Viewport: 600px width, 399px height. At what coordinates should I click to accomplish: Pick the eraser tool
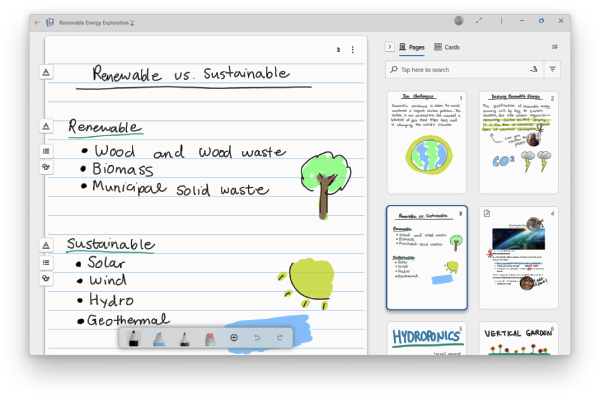(x=210, y=339)
